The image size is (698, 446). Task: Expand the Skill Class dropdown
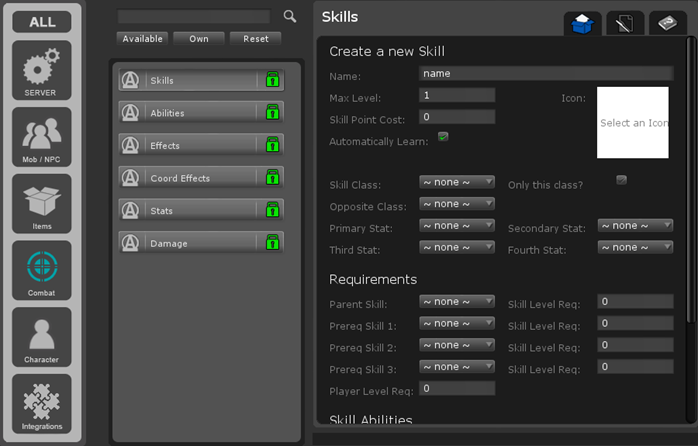pos(457,182)
